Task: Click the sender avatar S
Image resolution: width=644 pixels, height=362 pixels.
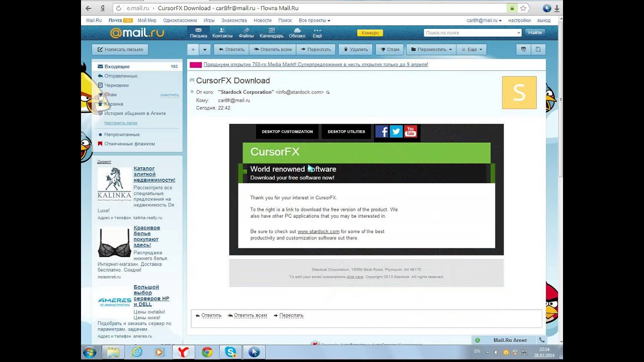Action: 519,93
